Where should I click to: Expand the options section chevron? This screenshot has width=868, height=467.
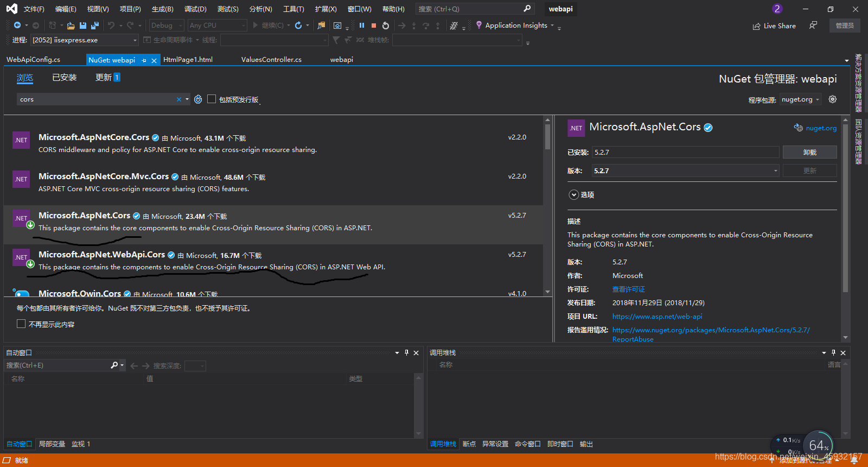(x=573, y=195)
